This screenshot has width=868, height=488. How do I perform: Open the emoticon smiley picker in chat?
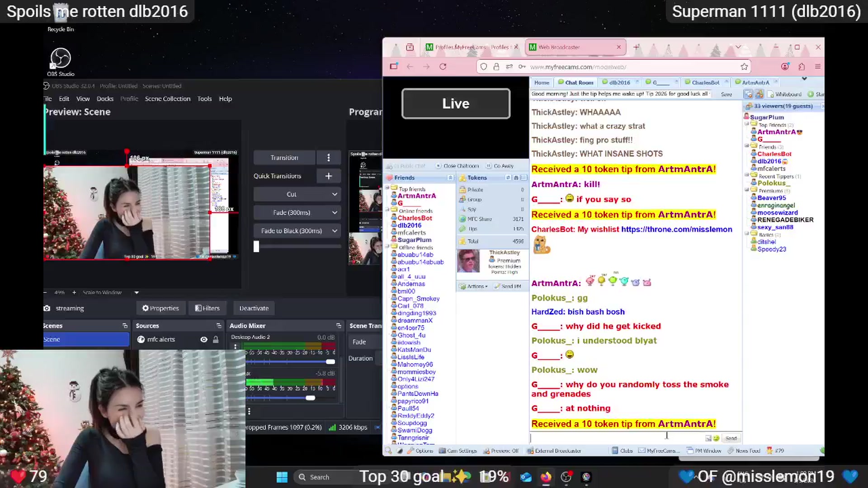(x=716, y=438)
